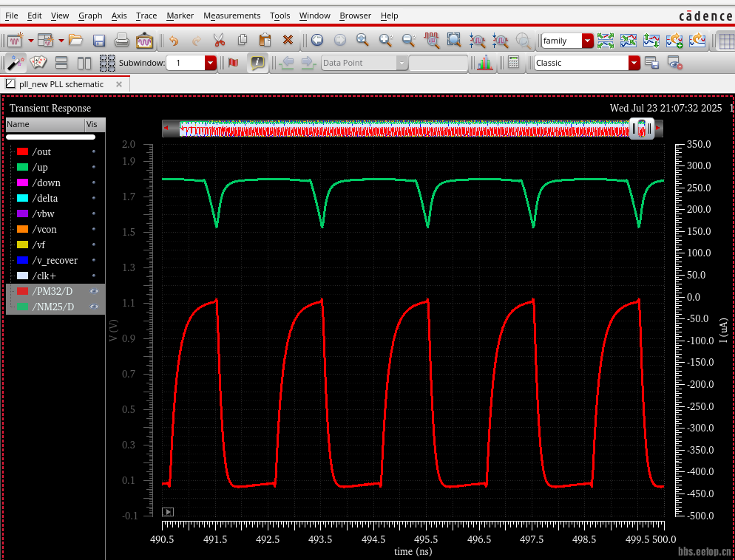The width and height of the screenshot is (735, 560).
Task: Click the strip chart split icon
Action: coord(606,41)
